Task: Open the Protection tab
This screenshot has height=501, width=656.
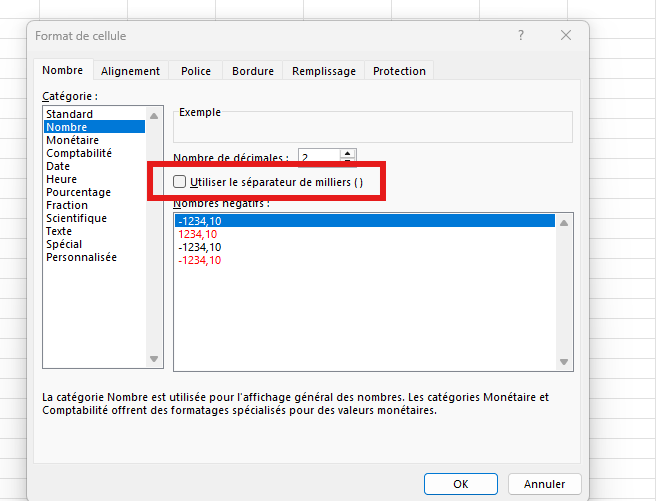Action: coord(399,71)
